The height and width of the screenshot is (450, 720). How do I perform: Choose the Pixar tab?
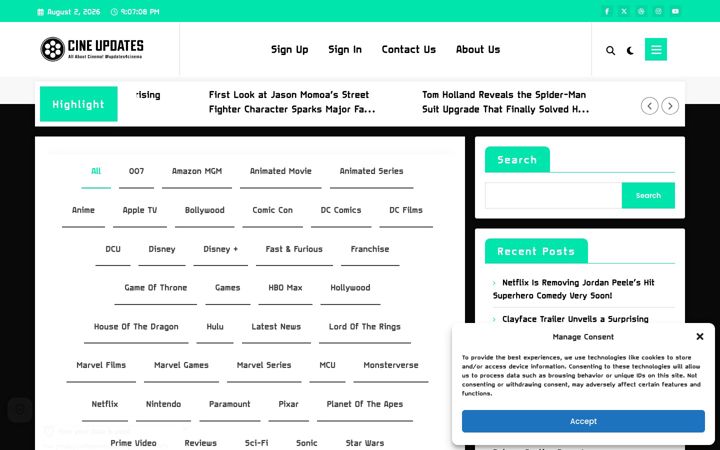pos(288,405)
